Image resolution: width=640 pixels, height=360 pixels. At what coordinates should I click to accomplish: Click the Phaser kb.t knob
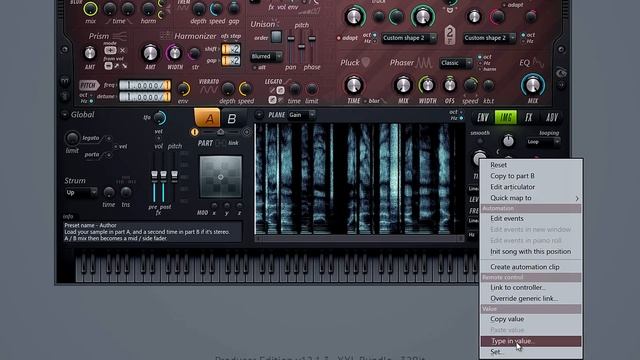click(x=488, y=85)
